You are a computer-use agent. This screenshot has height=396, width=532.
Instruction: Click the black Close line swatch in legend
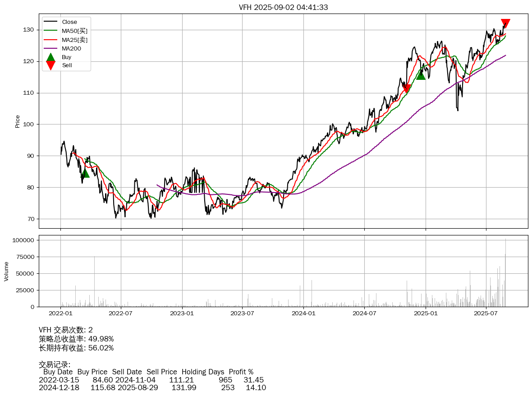50,22
